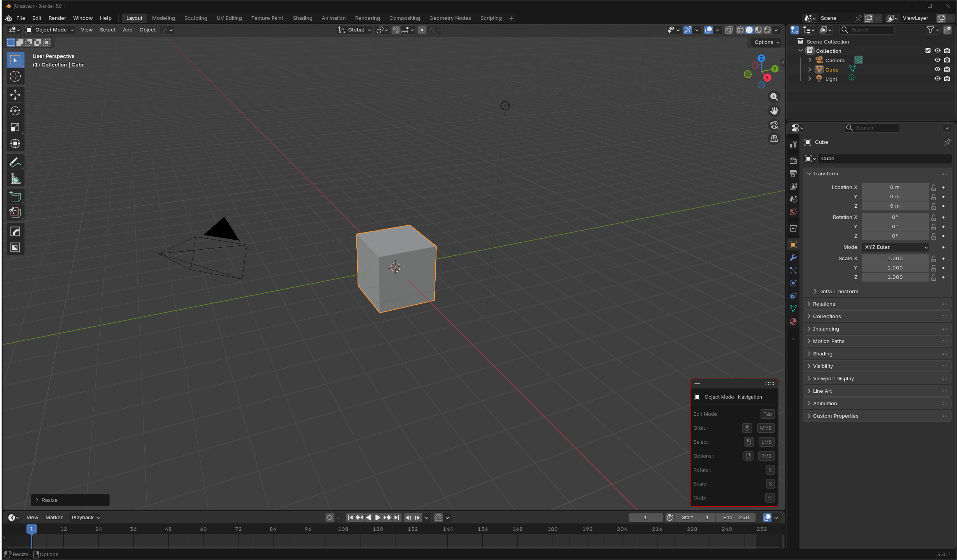Image resolution: width=957 pixels, height=560 pixels.
Task: Toggle the Snap magnet button
Action: point(396,30)
